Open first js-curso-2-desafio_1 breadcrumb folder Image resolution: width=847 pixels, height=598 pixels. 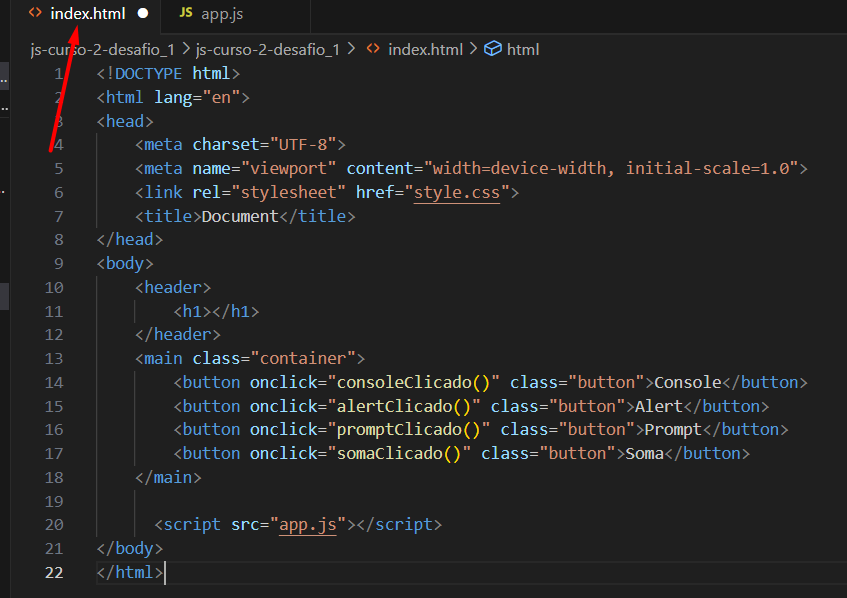(x=103, y=50)
